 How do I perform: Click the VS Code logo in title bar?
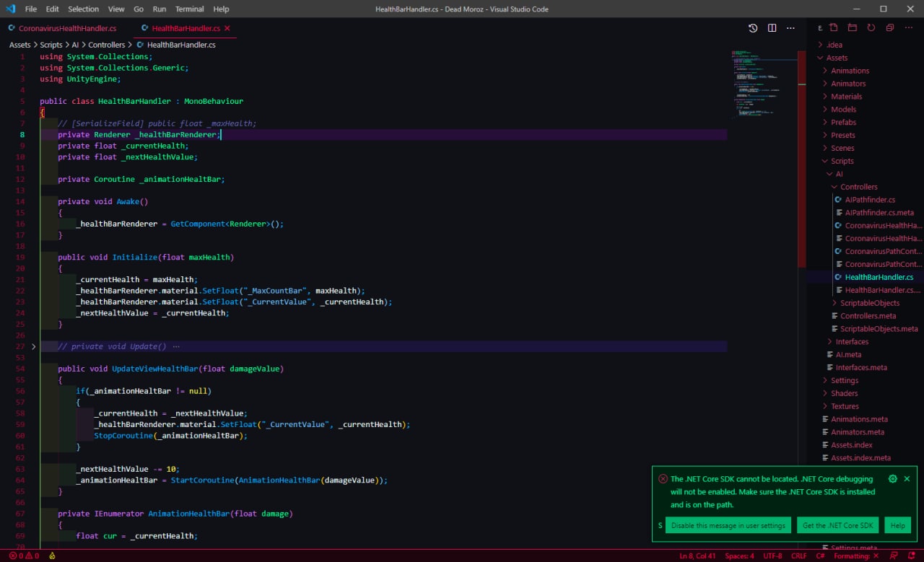tap(10, 9)
